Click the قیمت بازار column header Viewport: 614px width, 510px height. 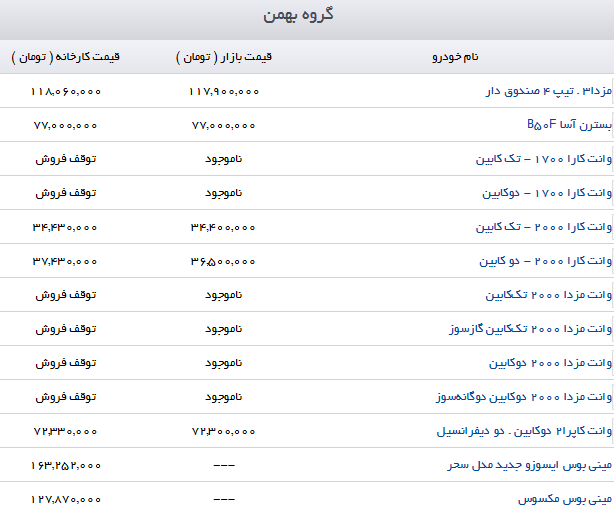coord(223,57)
